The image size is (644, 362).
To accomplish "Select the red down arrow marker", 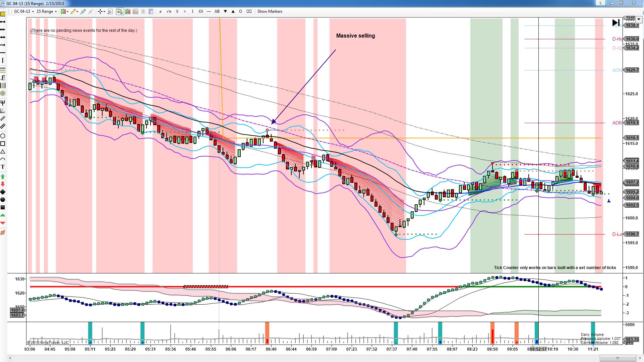I will 3,184.
